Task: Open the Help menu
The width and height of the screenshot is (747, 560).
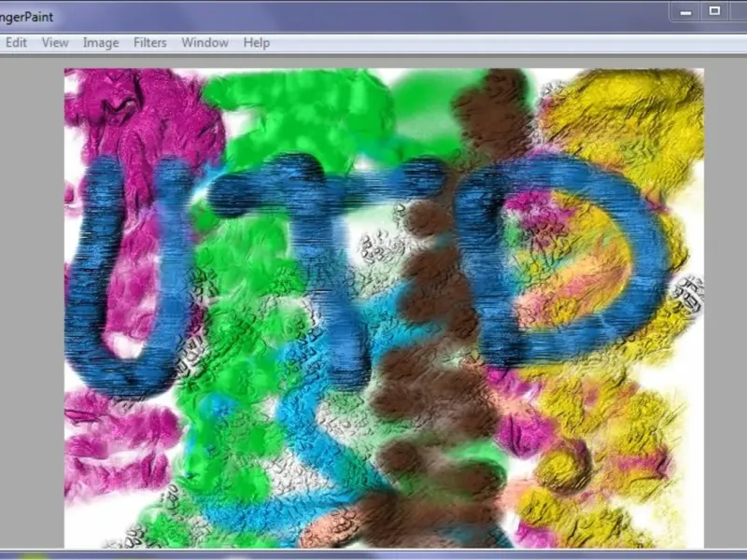Action: pyautogui.click(x=257, y=43)
